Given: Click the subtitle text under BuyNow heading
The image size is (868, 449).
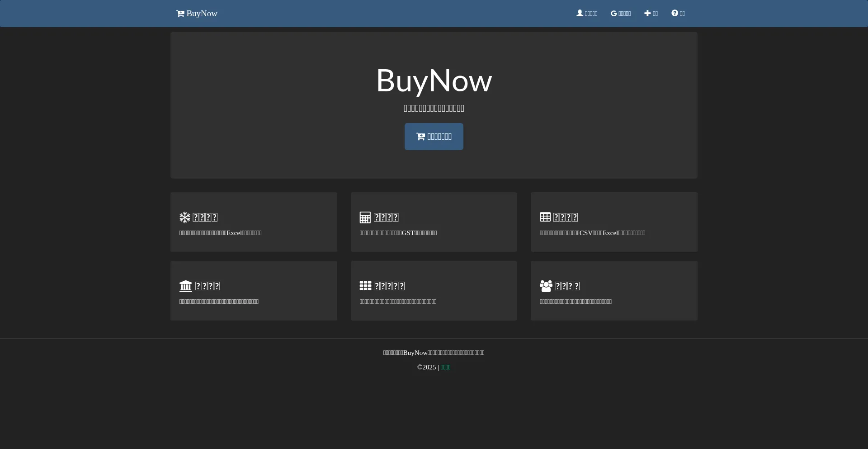Looking at the screenshot, I should coord(434,108).
